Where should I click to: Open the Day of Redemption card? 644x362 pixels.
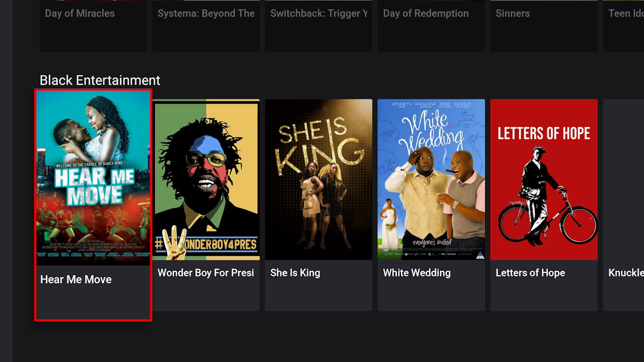(x=431, y=25)
